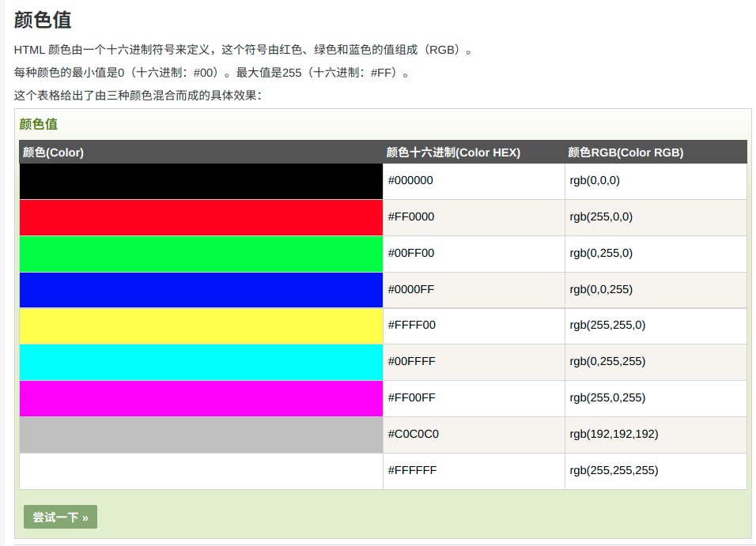756x546 pixels.
Task: Select the magenta color swatch
Action: click(x=201, y=398)
